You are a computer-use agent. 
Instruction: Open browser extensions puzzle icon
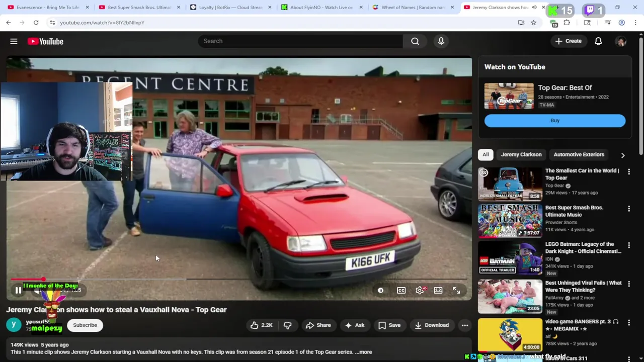coord(567,23)
